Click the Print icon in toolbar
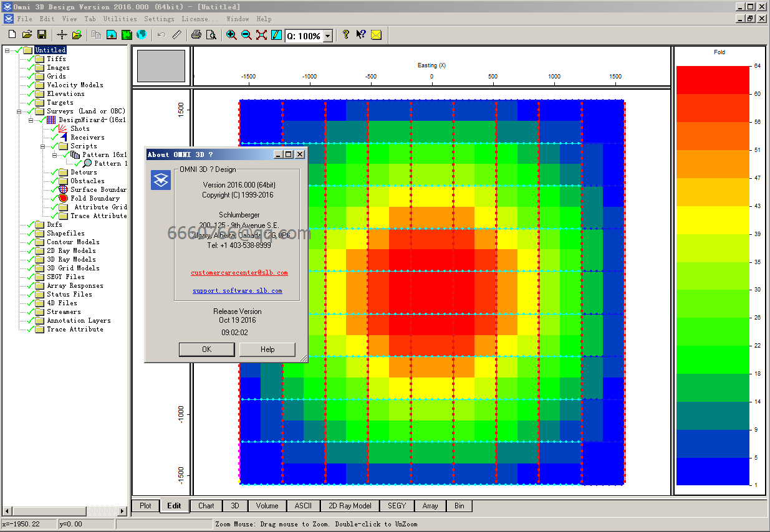770x532 pixels. 196,35
